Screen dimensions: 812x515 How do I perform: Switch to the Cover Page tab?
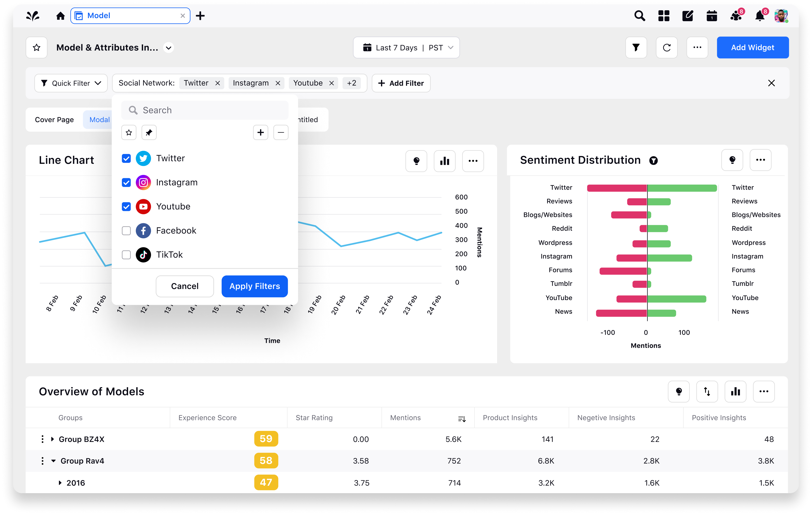tap(54, 119)
